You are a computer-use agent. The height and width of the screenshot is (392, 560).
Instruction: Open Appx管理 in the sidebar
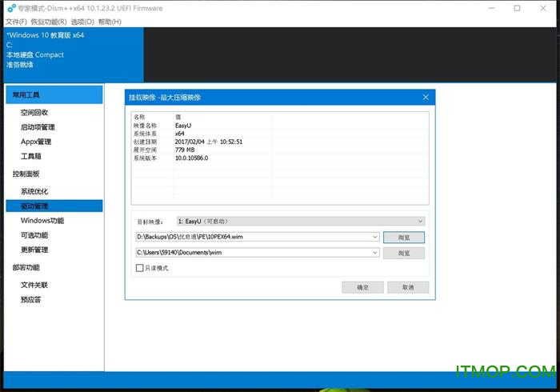[36, 142]
